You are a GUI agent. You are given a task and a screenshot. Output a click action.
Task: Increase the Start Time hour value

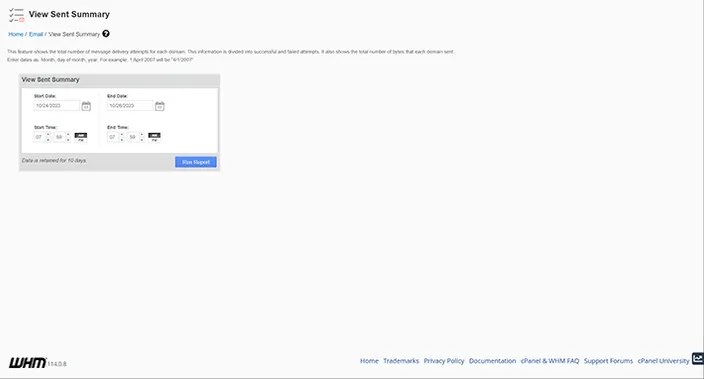pyautogui.click(x=48, y=134)
